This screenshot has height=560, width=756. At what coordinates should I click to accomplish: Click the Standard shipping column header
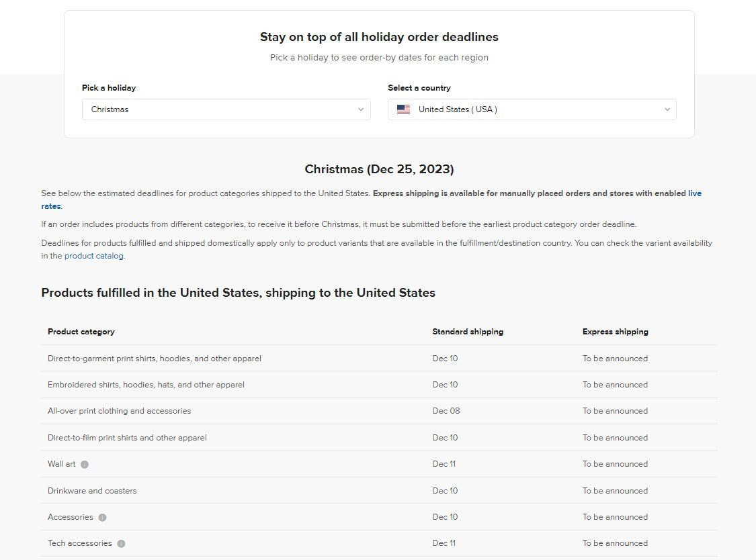click(x=467, y=332)
